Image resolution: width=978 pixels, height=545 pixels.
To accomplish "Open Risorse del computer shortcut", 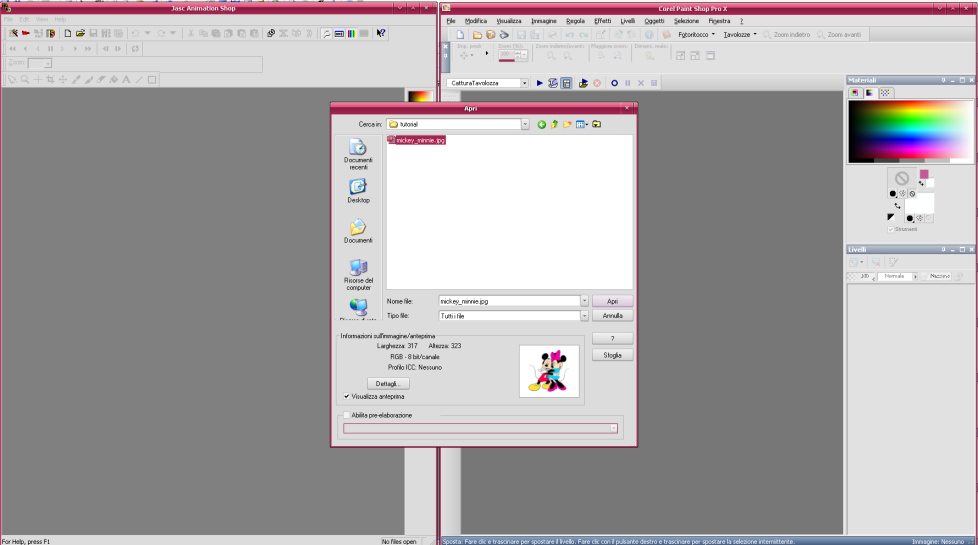I will (x=358, y=274).
